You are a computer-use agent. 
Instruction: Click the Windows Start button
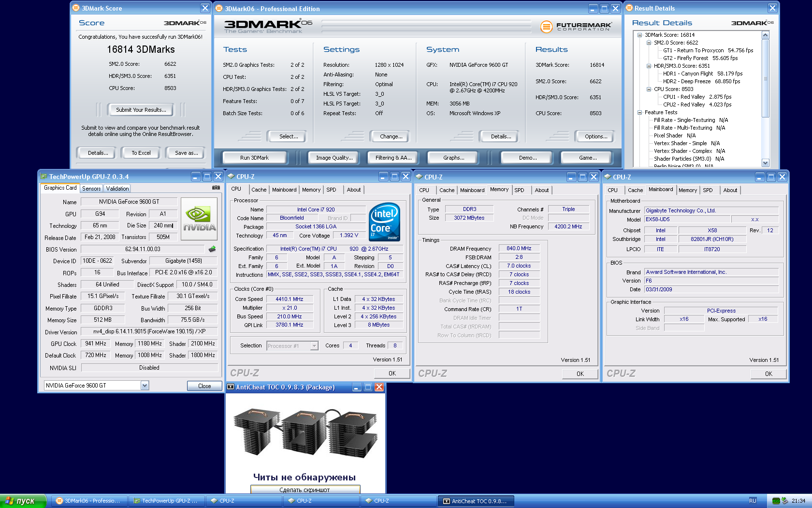pos(23,501)
